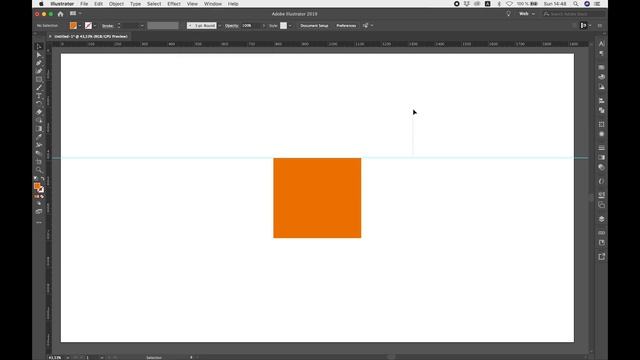Viewport: 640px width, 360px height.
Task: Open the Object menu
Action: pyautogui.click(x=116, y=4)
